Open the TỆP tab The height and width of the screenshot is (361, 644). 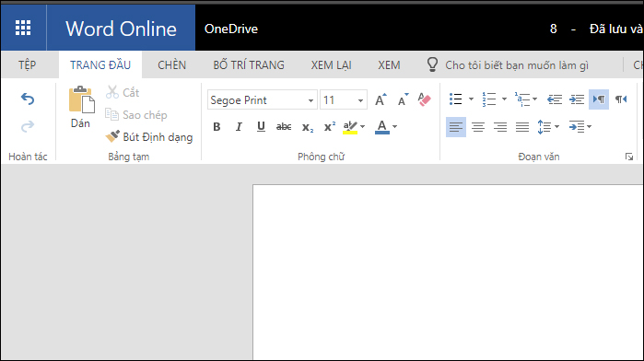[x=27, y=64]
